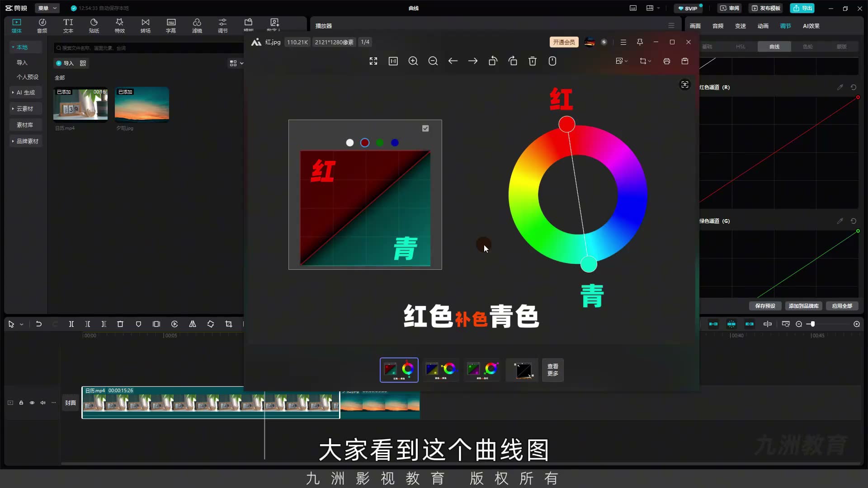The image size is (868, 488).
Task: Click the reverse playback icon in timeline toolbar
Action: [175, 324]
